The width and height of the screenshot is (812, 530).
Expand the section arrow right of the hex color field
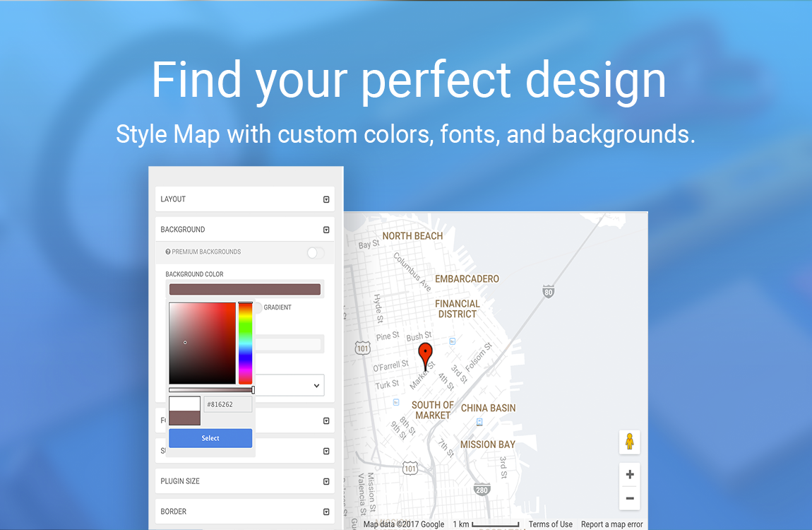click(326, 420)
